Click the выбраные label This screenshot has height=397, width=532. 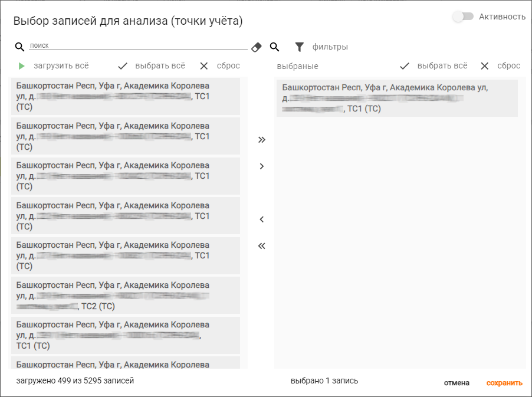click(297, 66)
